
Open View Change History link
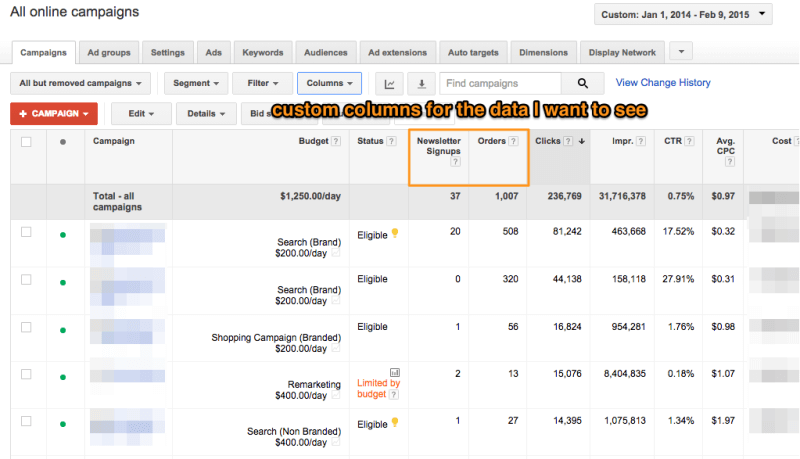[663, 83]
